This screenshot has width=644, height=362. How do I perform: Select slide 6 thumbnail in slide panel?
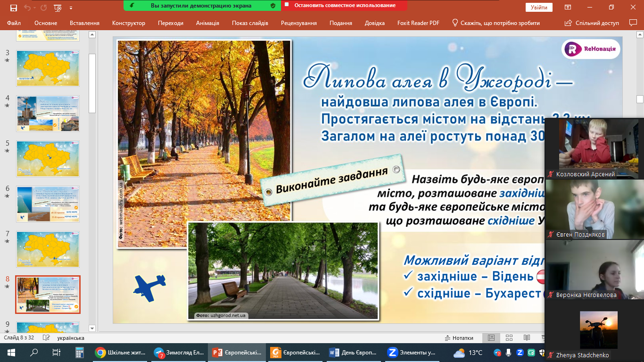tap(48, 204)
